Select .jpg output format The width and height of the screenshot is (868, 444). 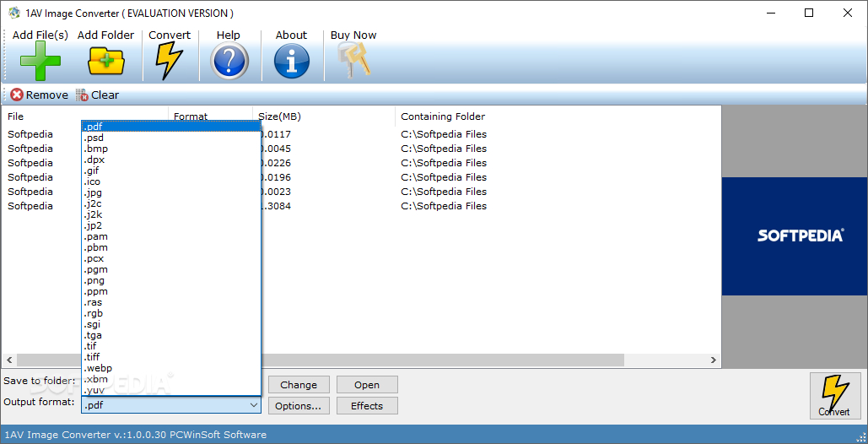click(x=171, y=192)
